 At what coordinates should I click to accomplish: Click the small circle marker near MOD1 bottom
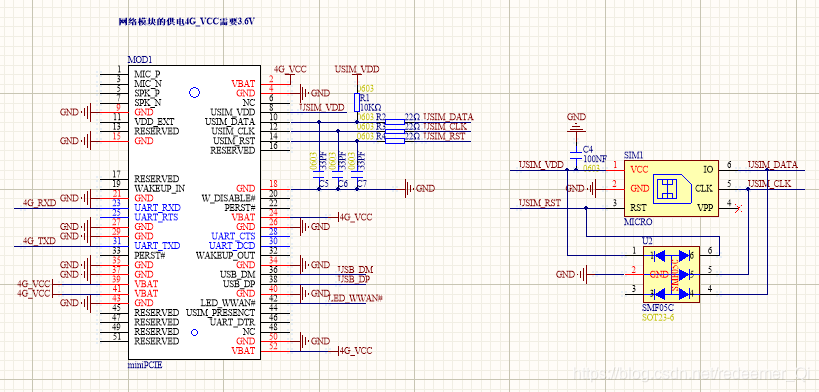(194, 332)
